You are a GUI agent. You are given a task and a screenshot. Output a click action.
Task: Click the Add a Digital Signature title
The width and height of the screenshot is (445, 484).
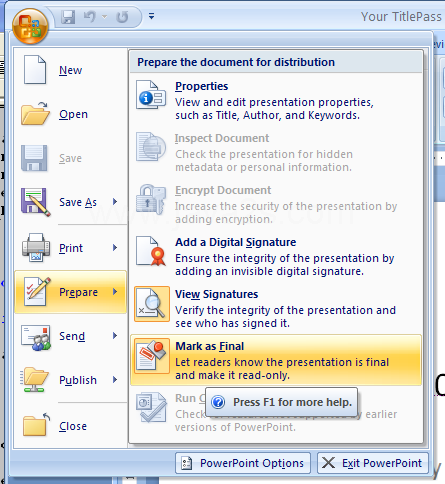(235, 242)
